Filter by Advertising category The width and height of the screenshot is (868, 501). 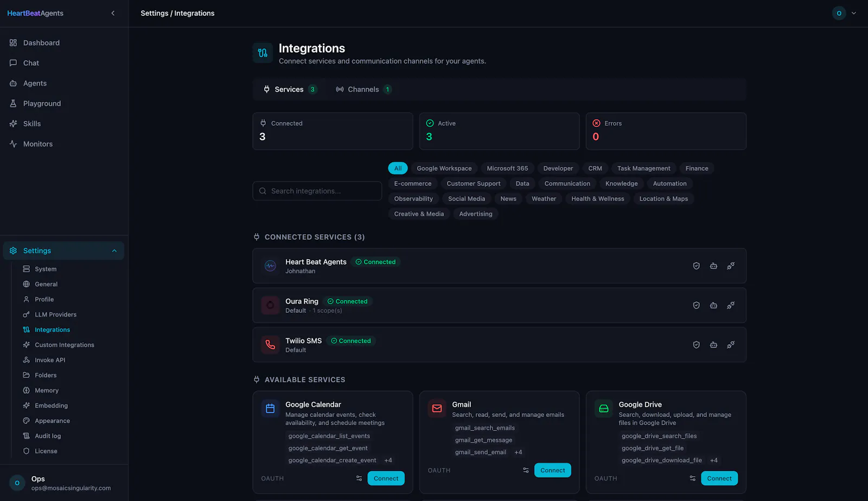tap(476, 214)
